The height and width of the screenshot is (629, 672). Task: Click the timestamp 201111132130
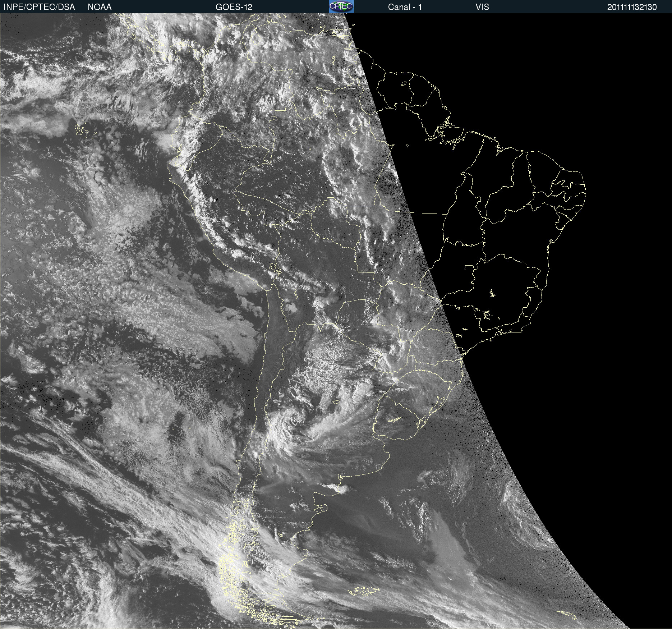632,7
